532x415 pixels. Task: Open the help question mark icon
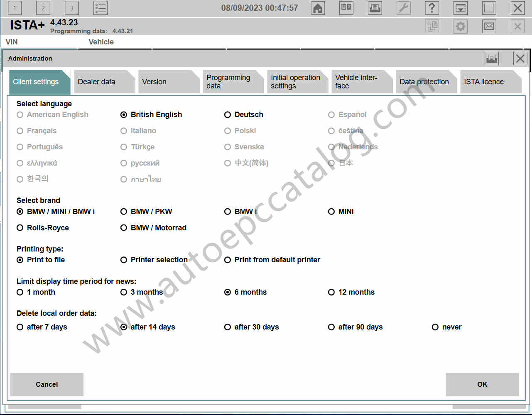tap(432, 8)
